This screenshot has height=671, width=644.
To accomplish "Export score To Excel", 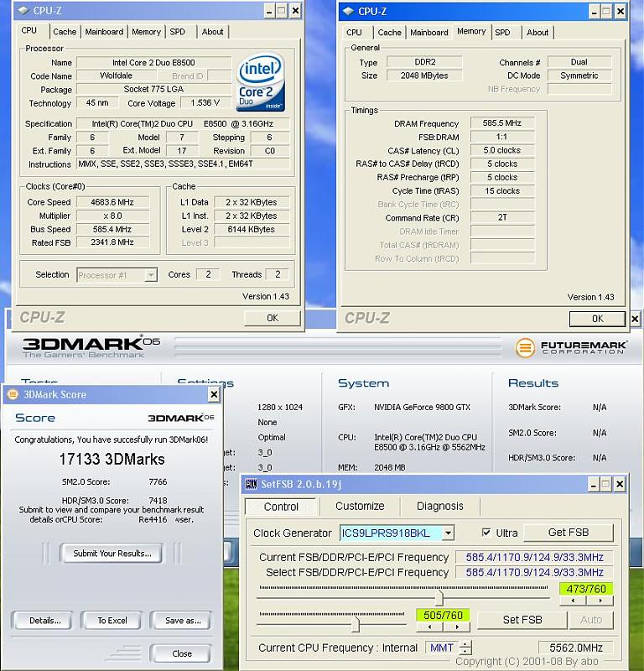I will pyautogui.click(x=112, y=621).
